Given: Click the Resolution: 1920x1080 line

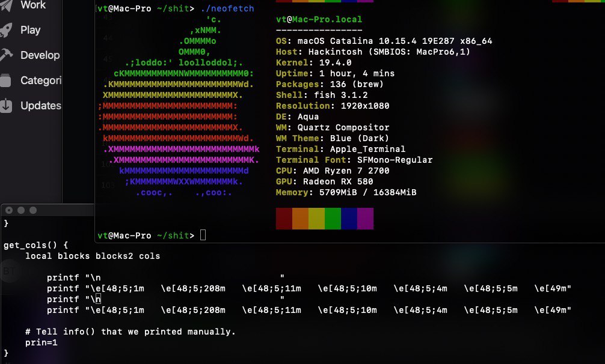Looking at the screenshot, I should click(333, 106).
